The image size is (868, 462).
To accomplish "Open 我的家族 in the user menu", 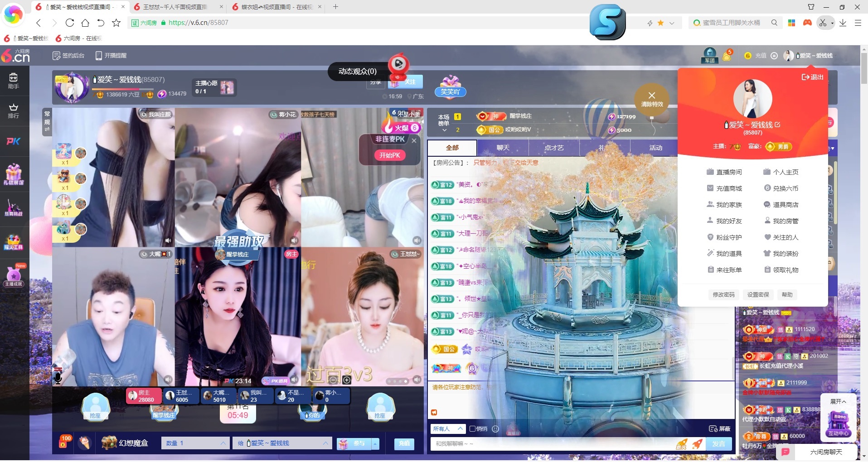I will (724, 205).
